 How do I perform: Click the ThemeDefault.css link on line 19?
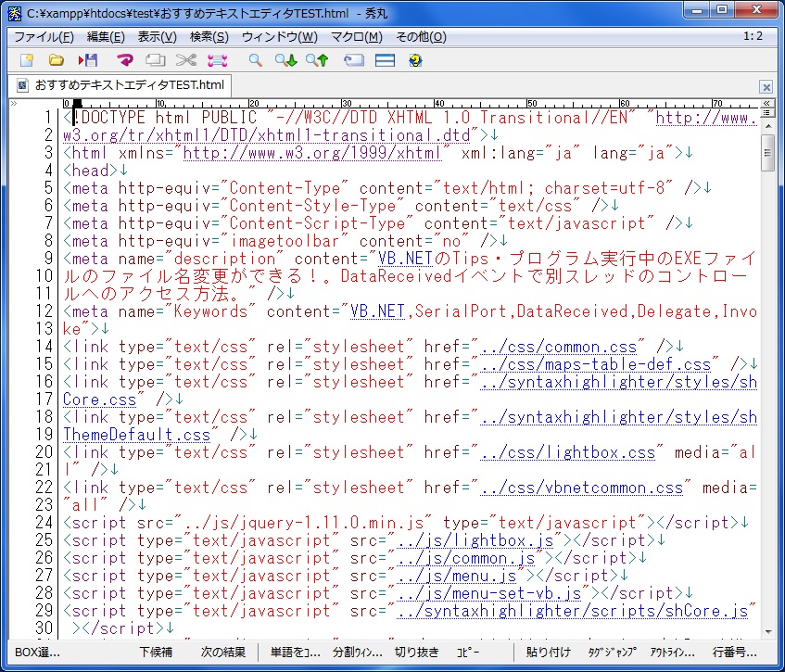coord(136,434)
